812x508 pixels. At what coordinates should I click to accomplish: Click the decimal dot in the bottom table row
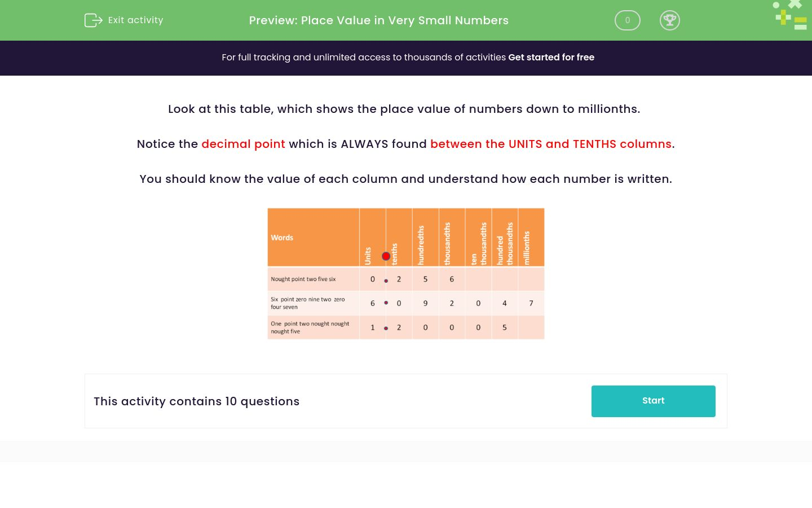[x=386, y=328]
